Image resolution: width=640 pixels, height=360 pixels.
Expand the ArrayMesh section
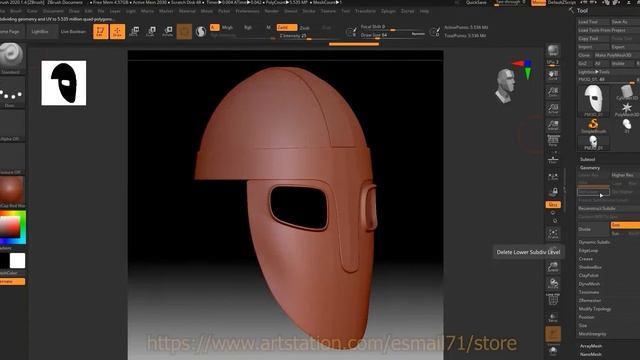pyautogui.click(x=591, y=346)
